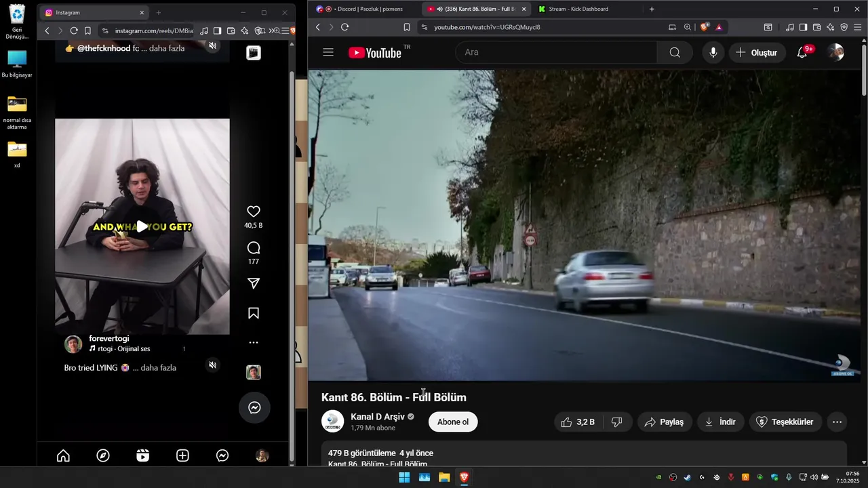The width and height of the screenshot is (868, 488).
Task: Open YouTube notifications bell
Action: [x=802, y=52]
